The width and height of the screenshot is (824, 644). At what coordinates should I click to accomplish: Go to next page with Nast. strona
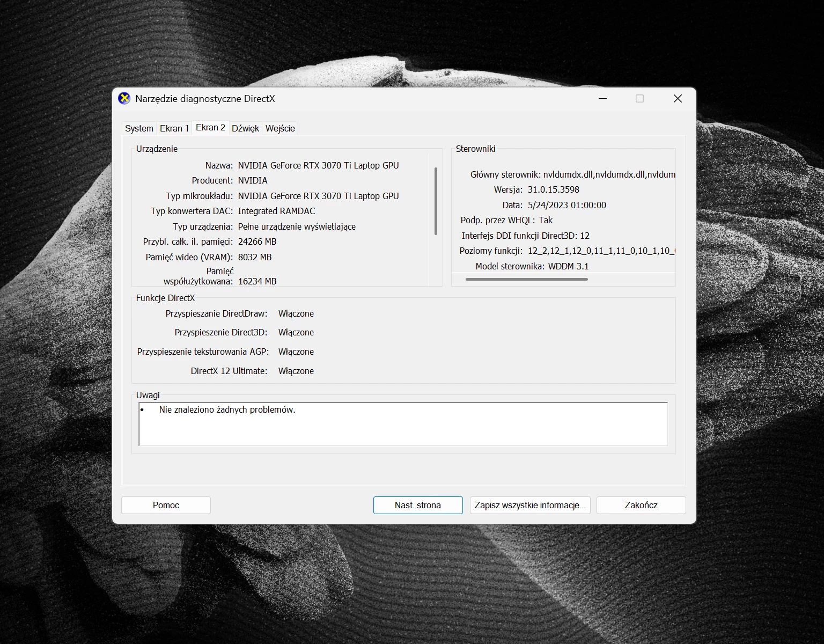tap(418, 505)
